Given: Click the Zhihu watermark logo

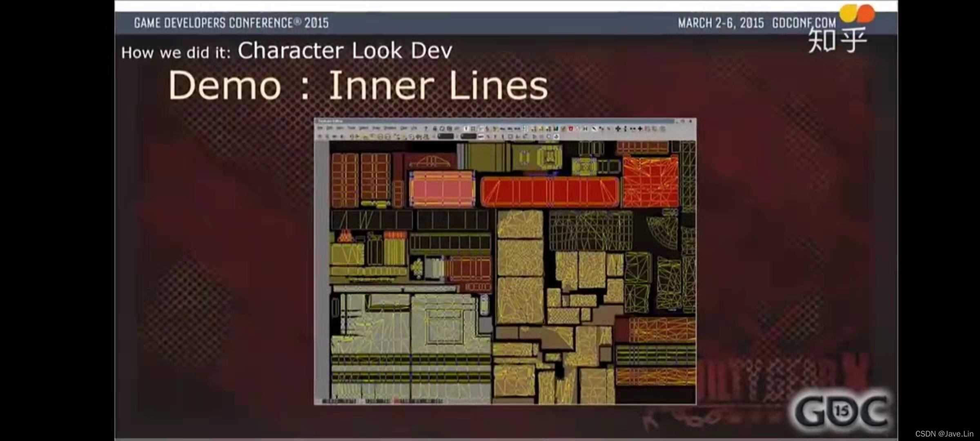Looking at the screenshot, I should tap(837, 40).
